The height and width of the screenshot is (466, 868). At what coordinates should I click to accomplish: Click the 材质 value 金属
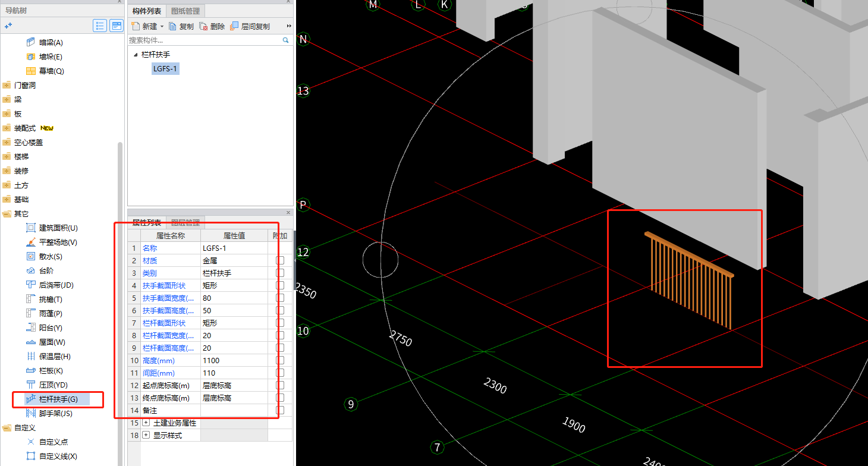coord(234,260)
